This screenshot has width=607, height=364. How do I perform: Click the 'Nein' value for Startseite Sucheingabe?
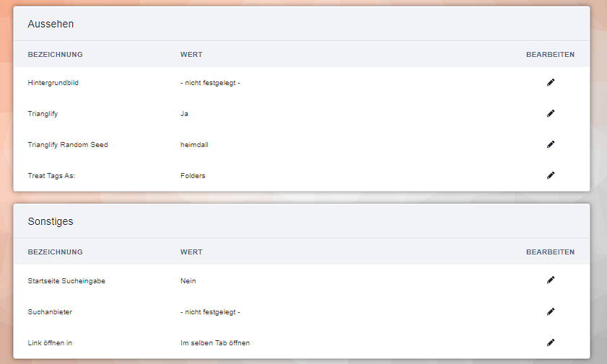point(188,281)
